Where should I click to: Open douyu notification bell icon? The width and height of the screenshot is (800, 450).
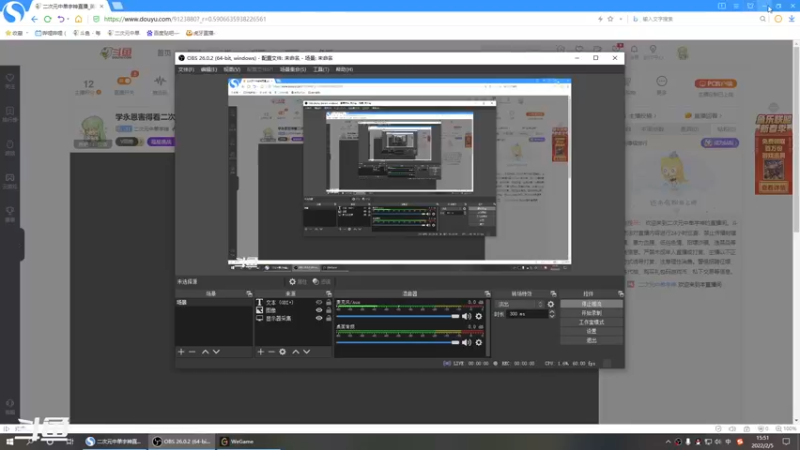pyautogui.click(x=634, y=49)
